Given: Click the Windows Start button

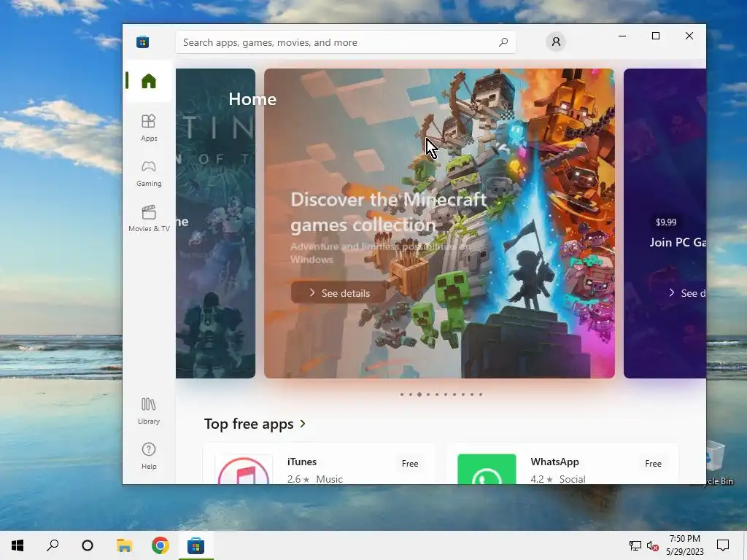Looking at the screenshot, I should coord(18,545).
